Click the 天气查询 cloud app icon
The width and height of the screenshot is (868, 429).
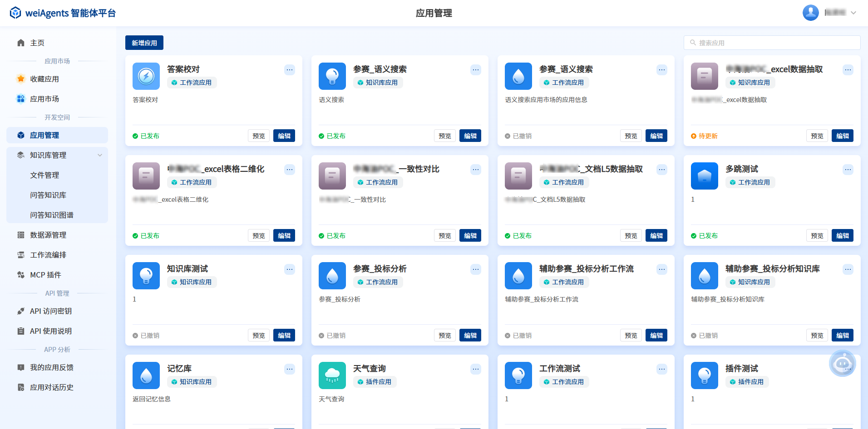[x=332, y=375]
